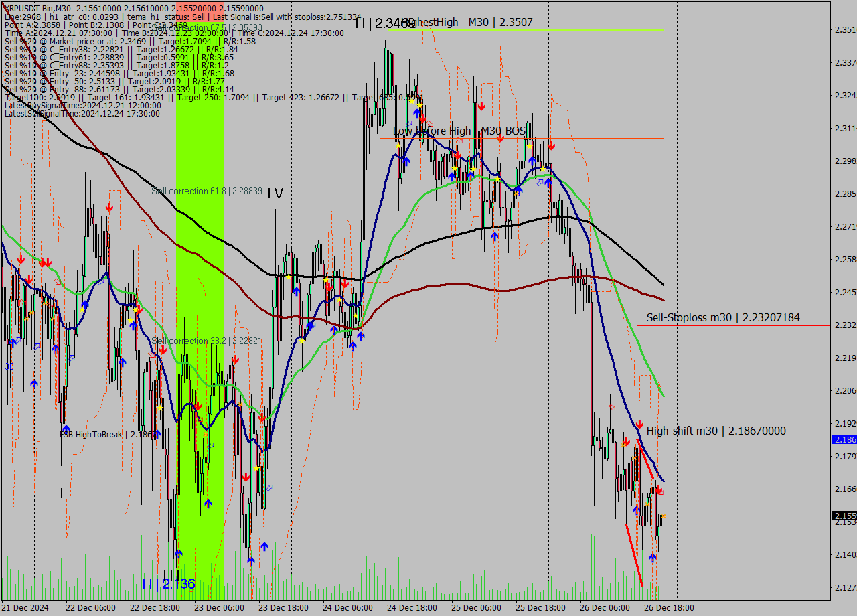Select the red Sell-Stoploss horizontal line
857x616 pixels.
point(733,325)
